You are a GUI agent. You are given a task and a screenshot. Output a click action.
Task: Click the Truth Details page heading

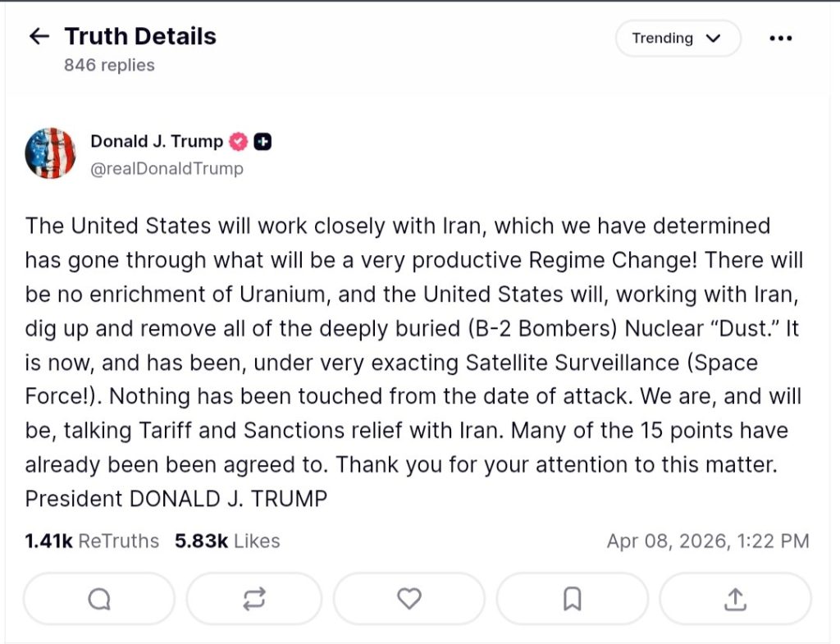[141, 36]
